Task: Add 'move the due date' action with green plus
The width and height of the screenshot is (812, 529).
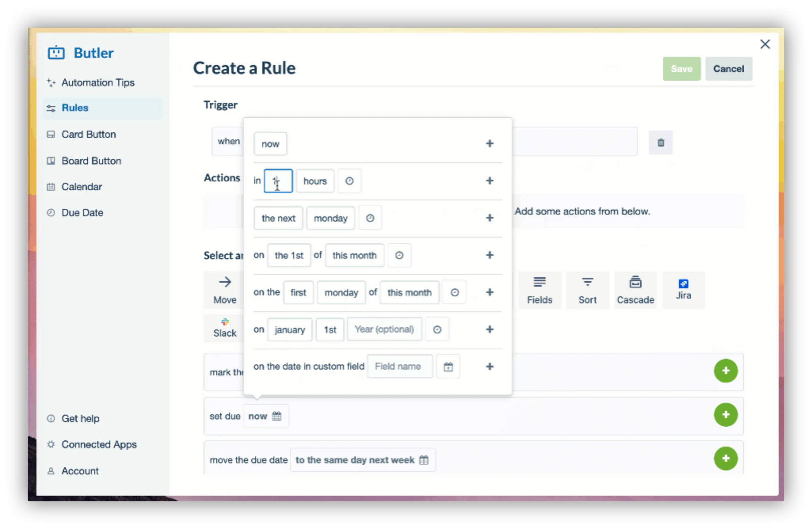Action: click(726, 458)
